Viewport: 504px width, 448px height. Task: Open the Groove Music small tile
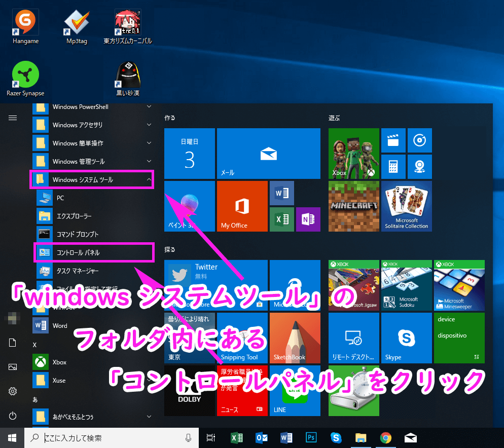click(x=419, y=140)
